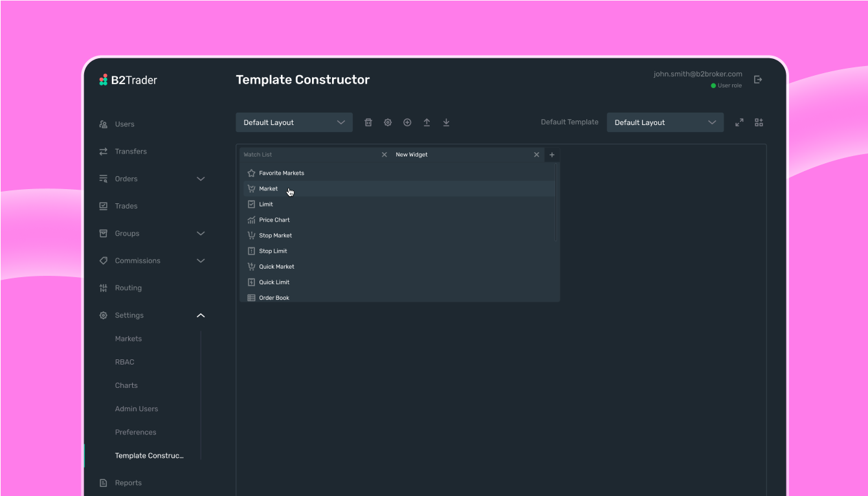The width and height of the screenshot is (868, 496).
Task: Click the fullscreen expand icon
Action: 739,122
